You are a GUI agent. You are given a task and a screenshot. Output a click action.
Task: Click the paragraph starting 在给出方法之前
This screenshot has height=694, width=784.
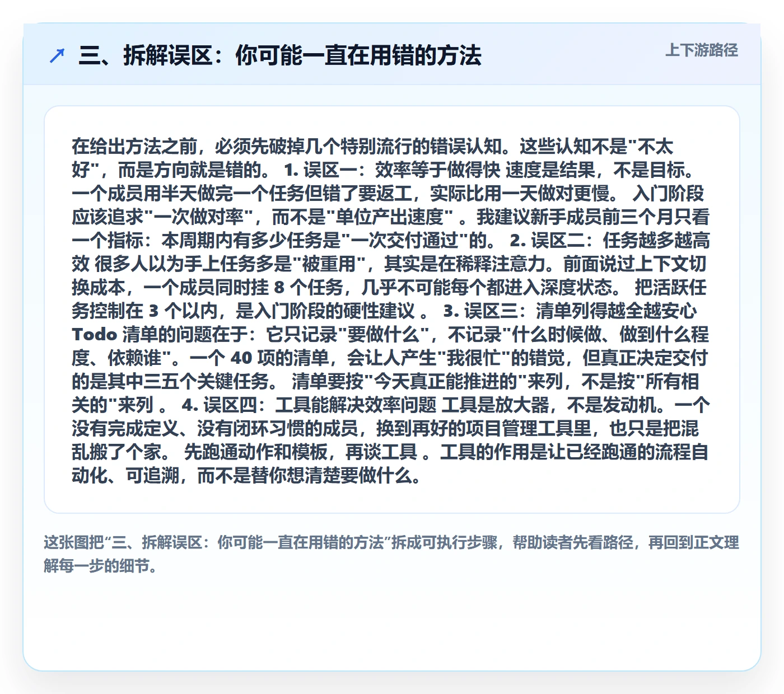[x=391, y=311]
